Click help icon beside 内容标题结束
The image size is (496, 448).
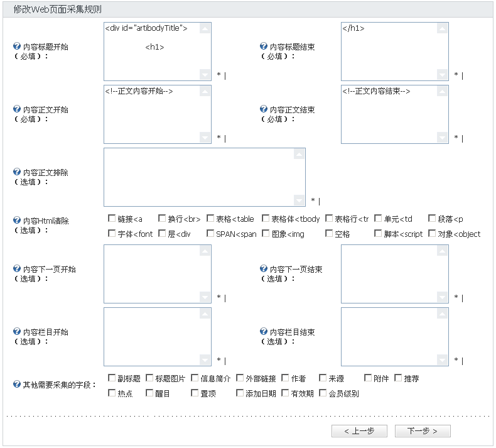point(264,46)
